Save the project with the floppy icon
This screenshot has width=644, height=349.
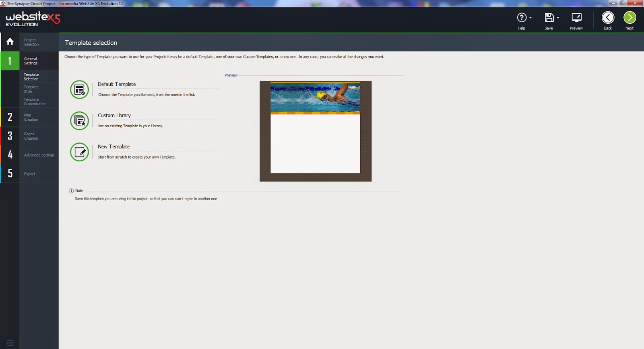[549, 18]
